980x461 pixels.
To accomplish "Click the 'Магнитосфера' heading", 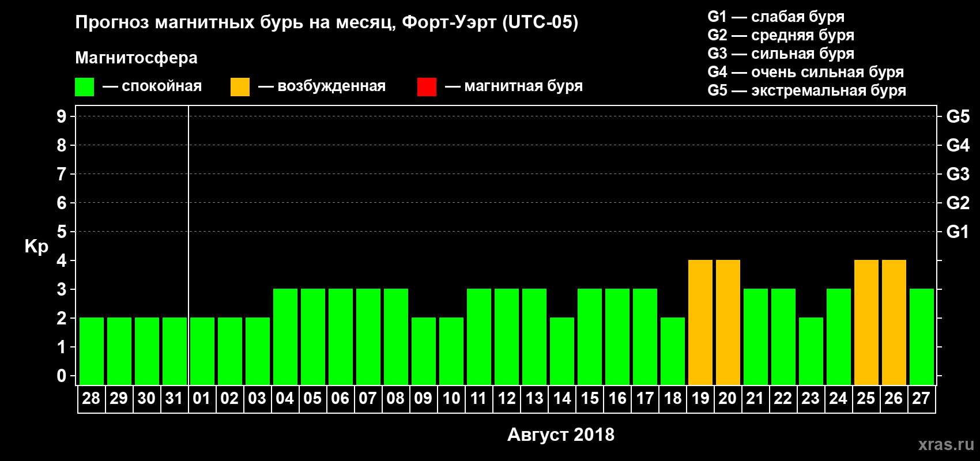I will coord(136,58).
